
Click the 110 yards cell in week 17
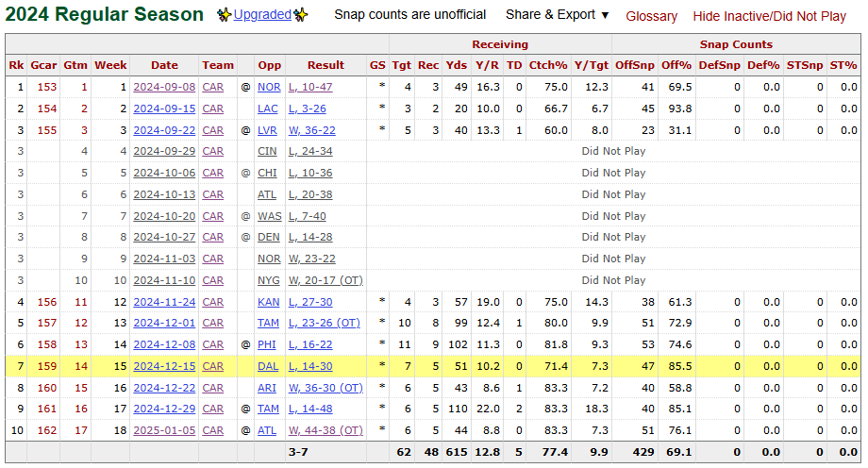(458, 409)
